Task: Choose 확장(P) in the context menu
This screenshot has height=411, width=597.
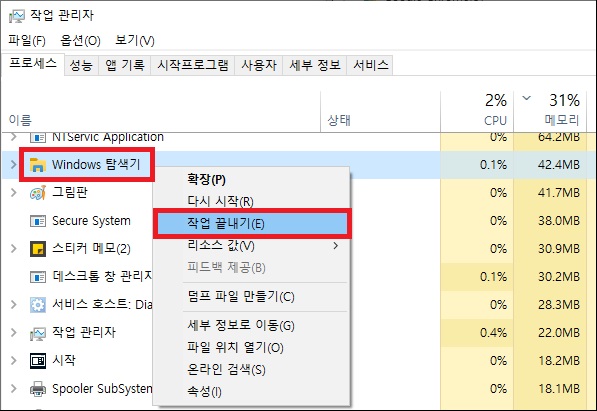Action: (x=251, y=179)
